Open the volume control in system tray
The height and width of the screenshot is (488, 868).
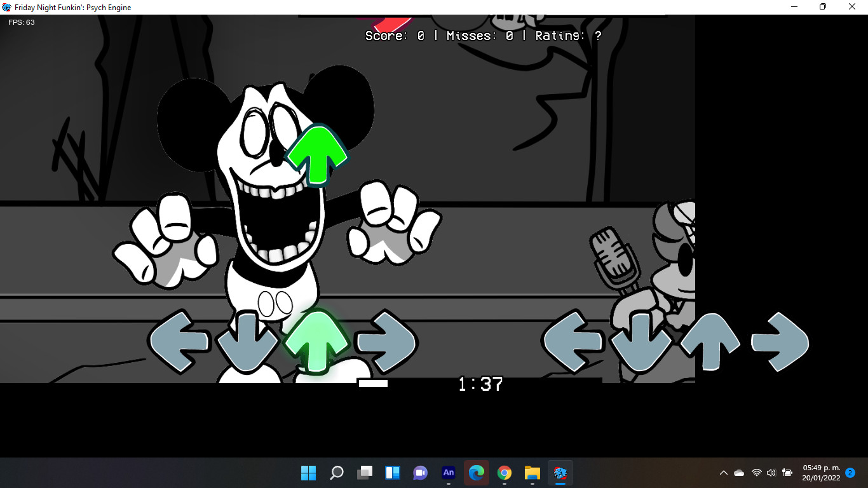[771, 473]
